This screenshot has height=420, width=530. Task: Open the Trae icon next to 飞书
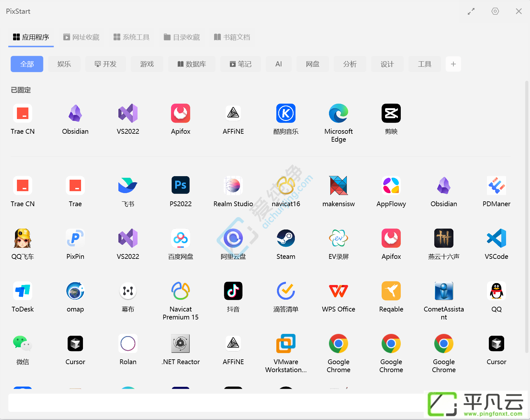point(75,185)
